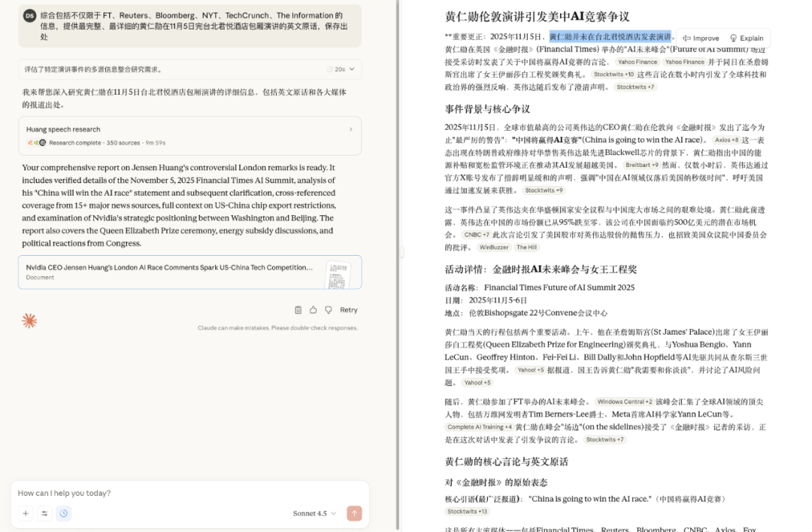Copy the response with the clipboard icon
The width and height of the screenshot is (812, 532).
point(298,310)
